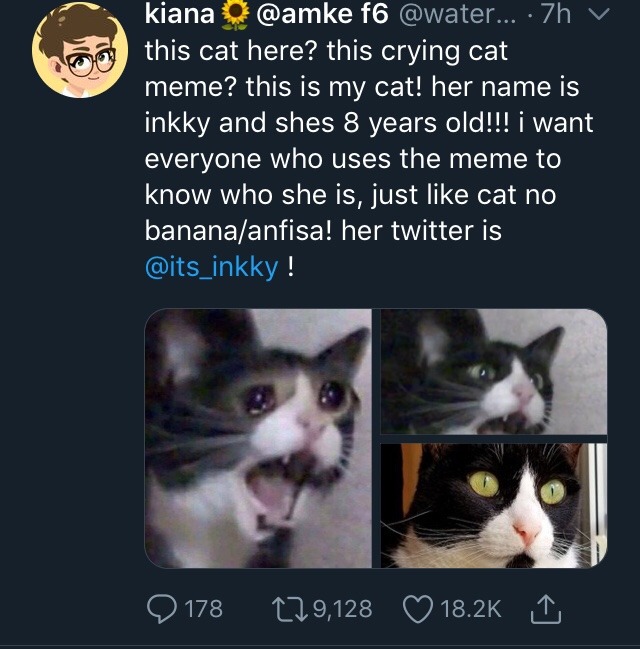Click the sunflower emoji in the name

(x=234, y=16)
